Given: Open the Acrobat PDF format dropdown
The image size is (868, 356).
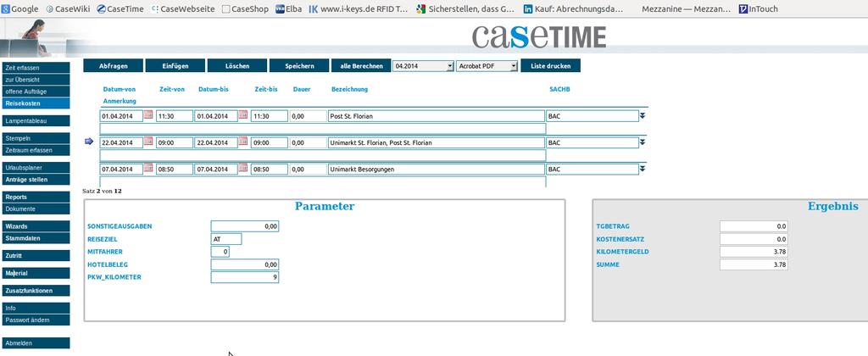Looking at the screenshot, I should (x=487, y=66).
